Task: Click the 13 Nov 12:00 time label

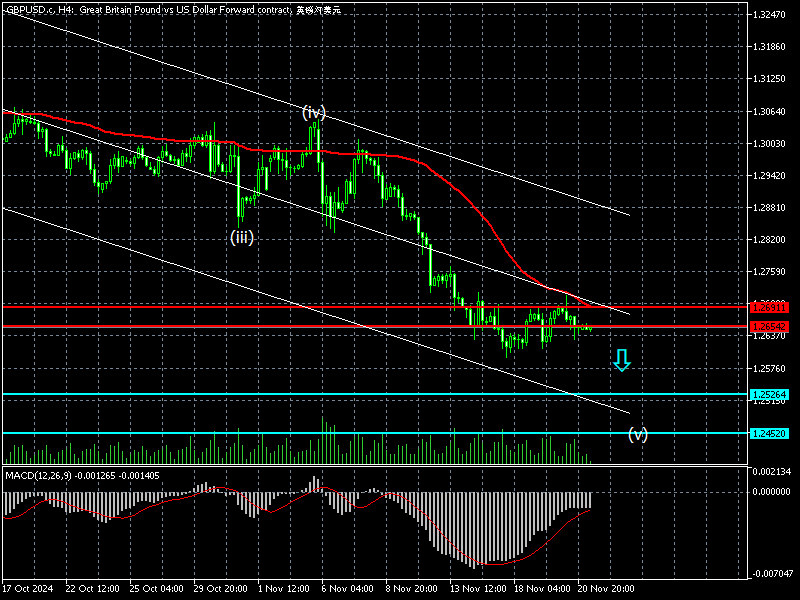Action: point(478,588)
